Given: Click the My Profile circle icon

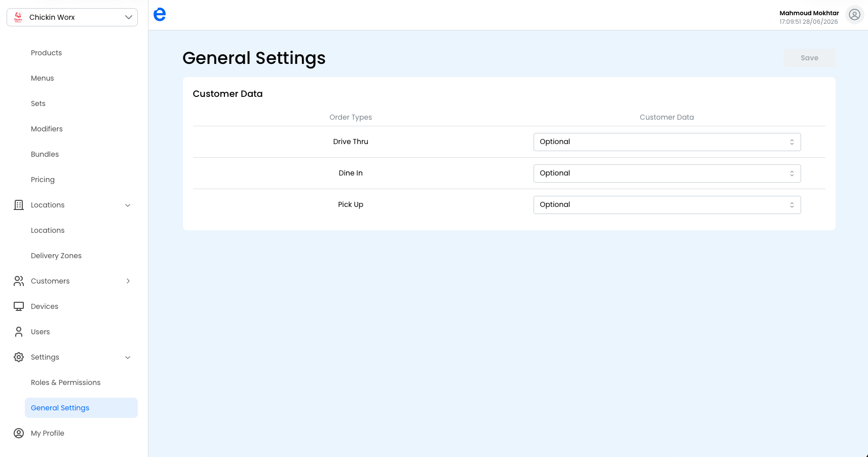Looking at the screenshot, I should point(19,433).
